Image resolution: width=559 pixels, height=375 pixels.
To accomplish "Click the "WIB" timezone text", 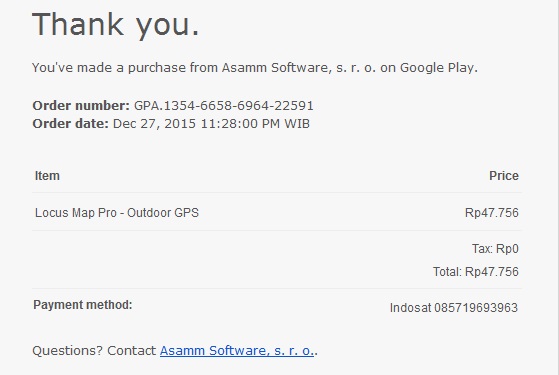I will (x=297, y=124).
